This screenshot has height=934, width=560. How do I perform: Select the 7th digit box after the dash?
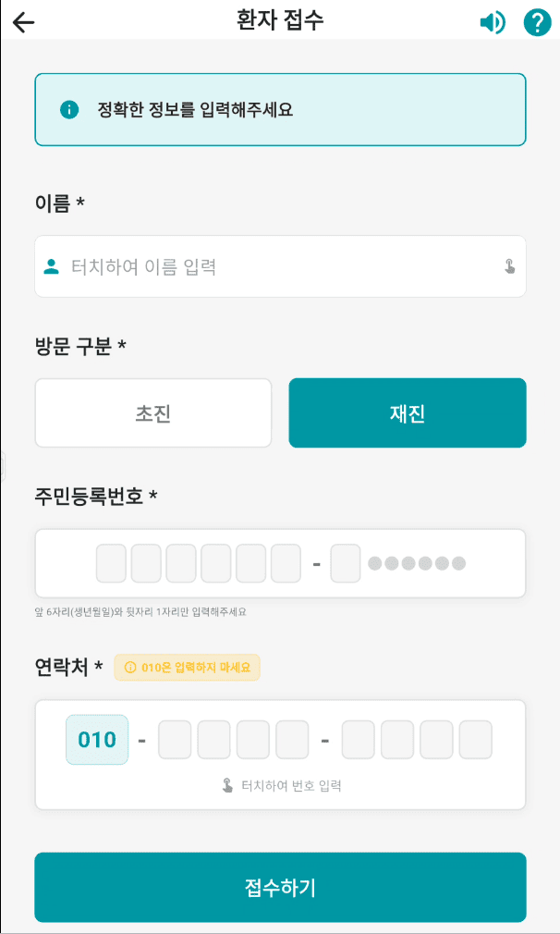tap(346, 563)
